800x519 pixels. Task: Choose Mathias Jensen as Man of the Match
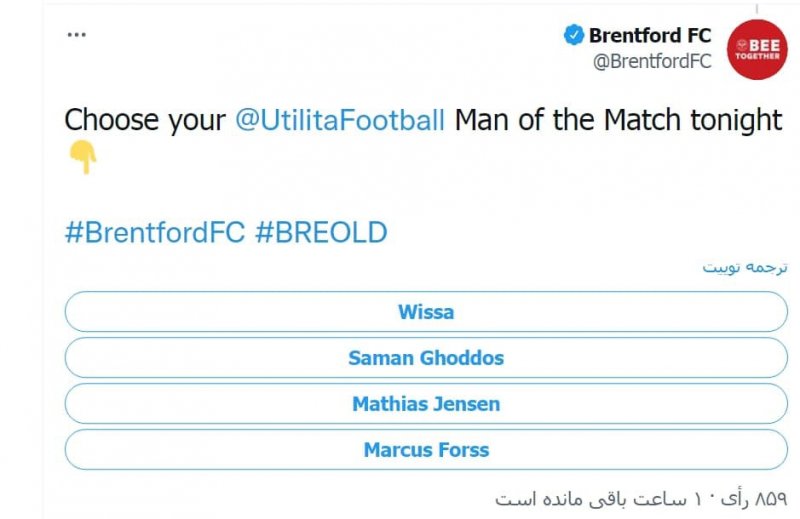pos(426,404)
